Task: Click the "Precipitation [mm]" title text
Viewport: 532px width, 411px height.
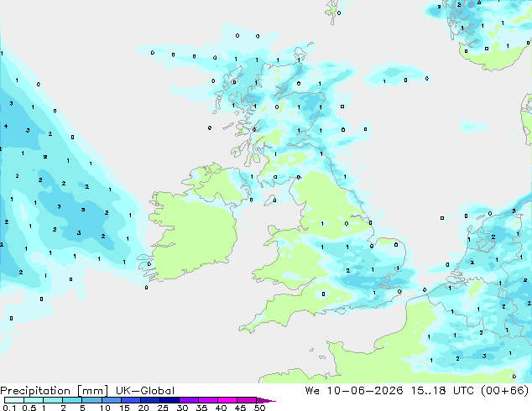Action: pos(55,391)
